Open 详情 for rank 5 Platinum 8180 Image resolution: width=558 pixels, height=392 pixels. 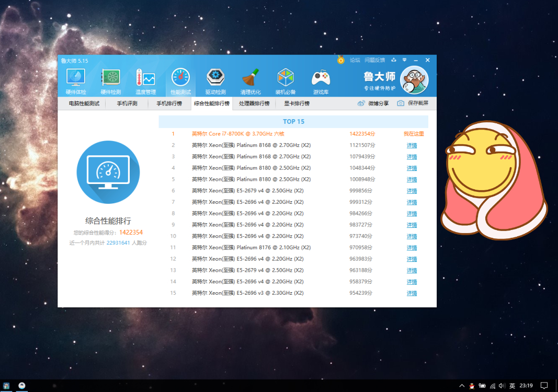click(x=412, y=179)
